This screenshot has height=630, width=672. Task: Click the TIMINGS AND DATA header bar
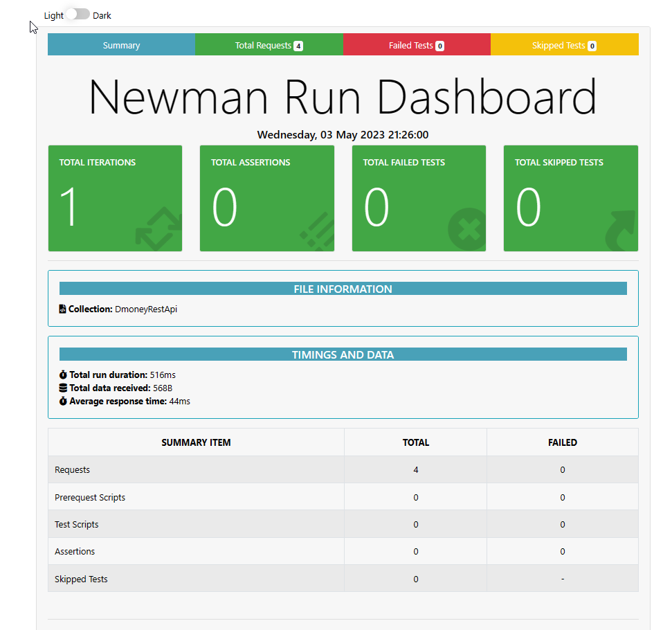click(x=344, y=354)
